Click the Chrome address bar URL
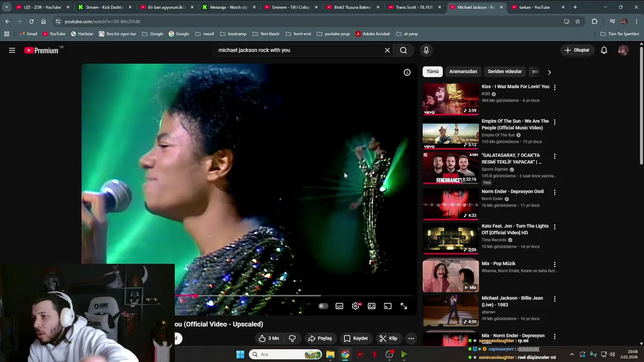The height and width of the screenshot is (362, 644). coord(102,22)
